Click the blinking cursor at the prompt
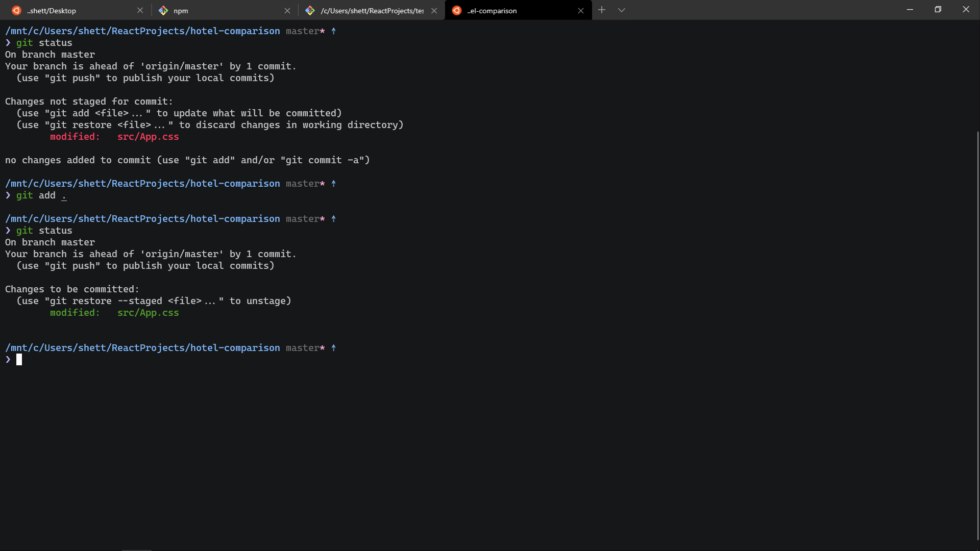This screenshot has height=551, width=980. pos(19,360)
